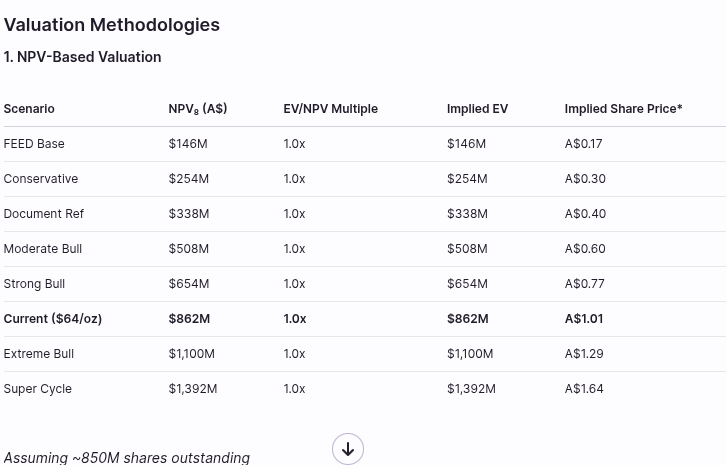This screenshot has height=465, width=726.
Task: Select the Strong Bull row label
Action: (x=34, y=284)
